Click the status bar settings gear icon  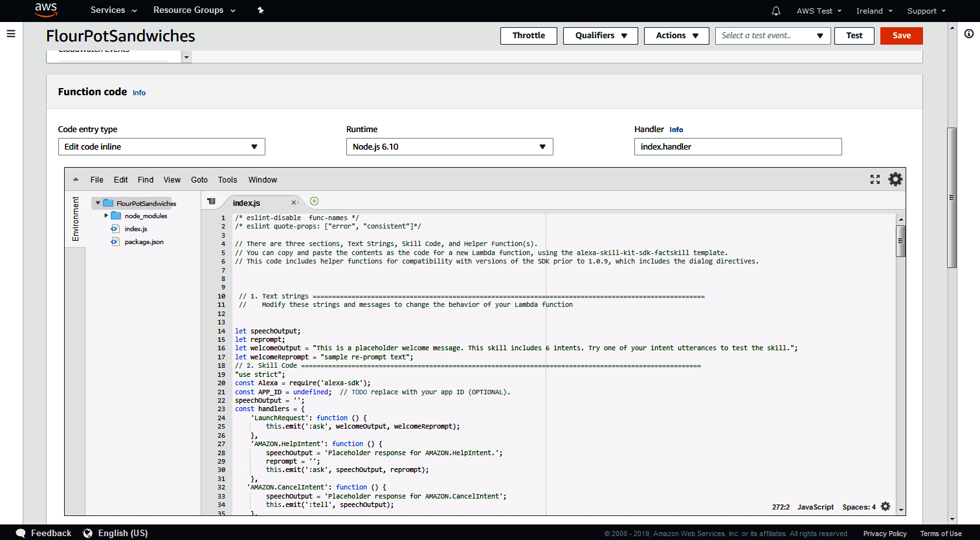[x=885, y=506]
